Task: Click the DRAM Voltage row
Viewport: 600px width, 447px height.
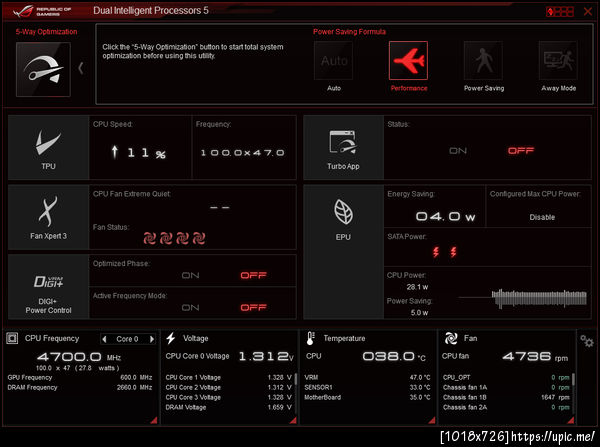Action: (228, 407)
